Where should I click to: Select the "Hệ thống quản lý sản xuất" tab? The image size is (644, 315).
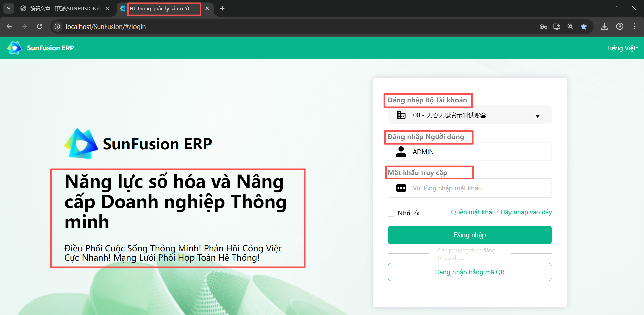point(160,9)
